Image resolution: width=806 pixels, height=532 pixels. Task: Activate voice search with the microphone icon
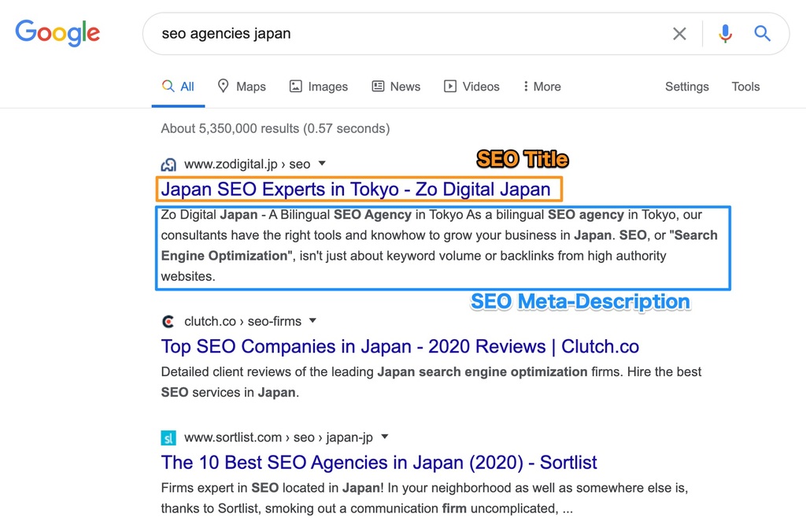click(x=724, y=33)
